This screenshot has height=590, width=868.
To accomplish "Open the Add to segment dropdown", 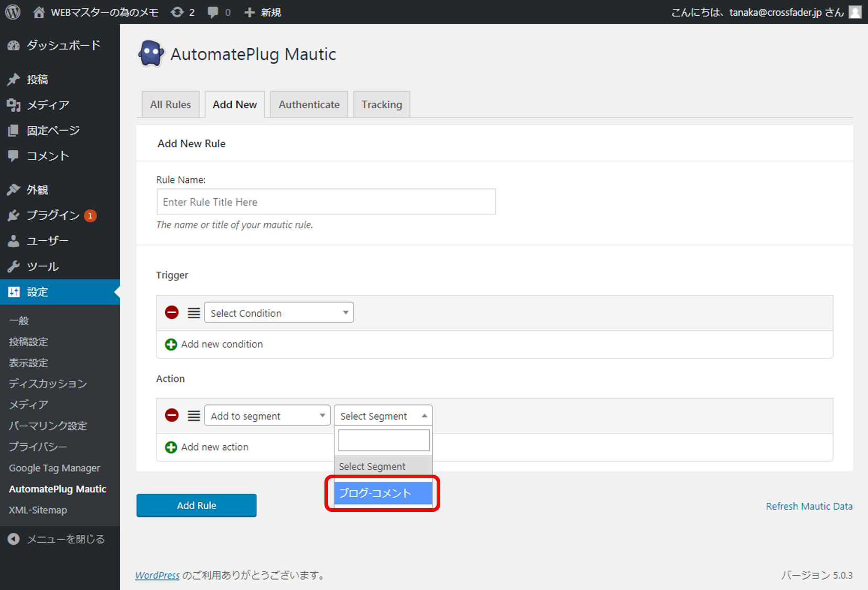I will tap(267, 416).
